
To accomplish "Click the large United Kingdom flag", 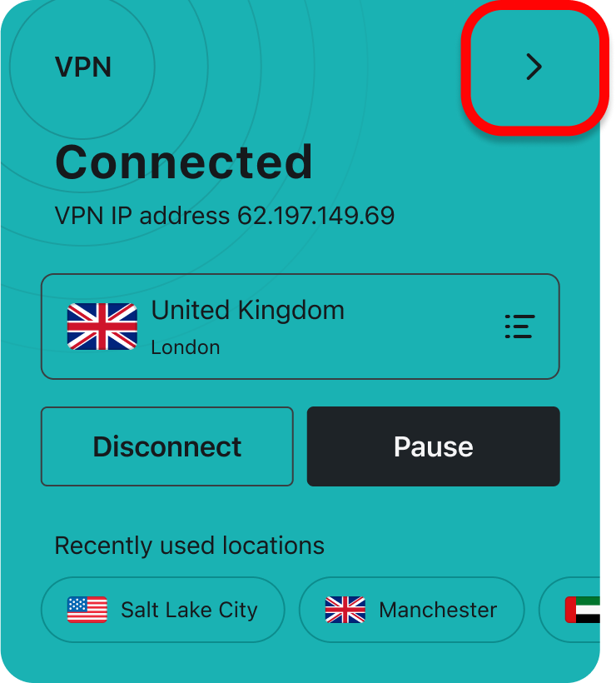I will [102, 327].
